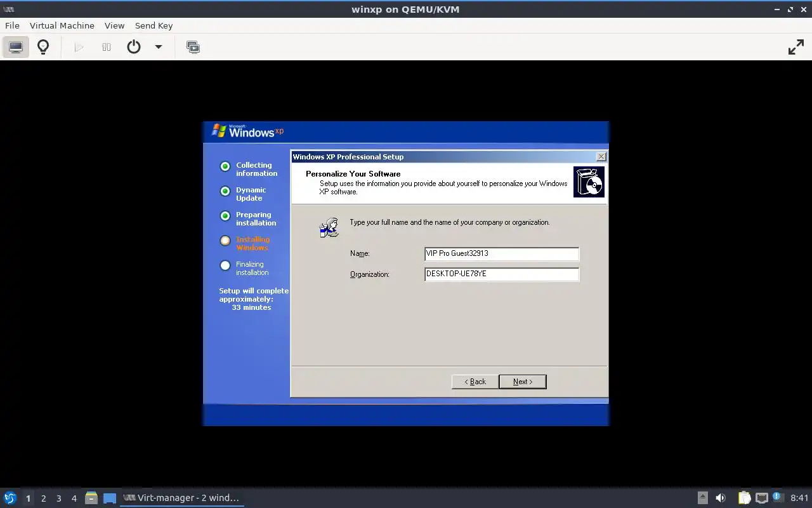Close the Windows XP Setup dialog
Viewport: 812px width, 508px height.
[x=601, y=156]
